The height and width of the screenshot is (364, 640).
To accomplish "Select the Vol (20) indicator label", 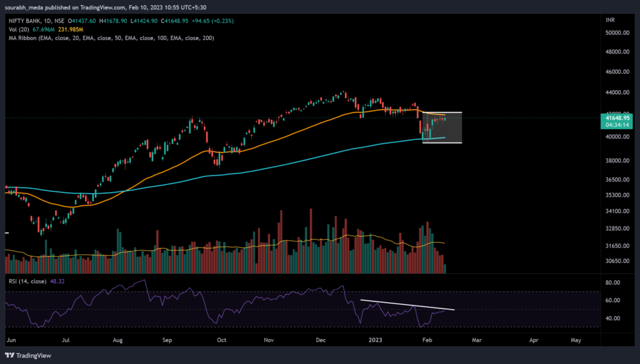I will pyautogui.click(x=19, y=29).
